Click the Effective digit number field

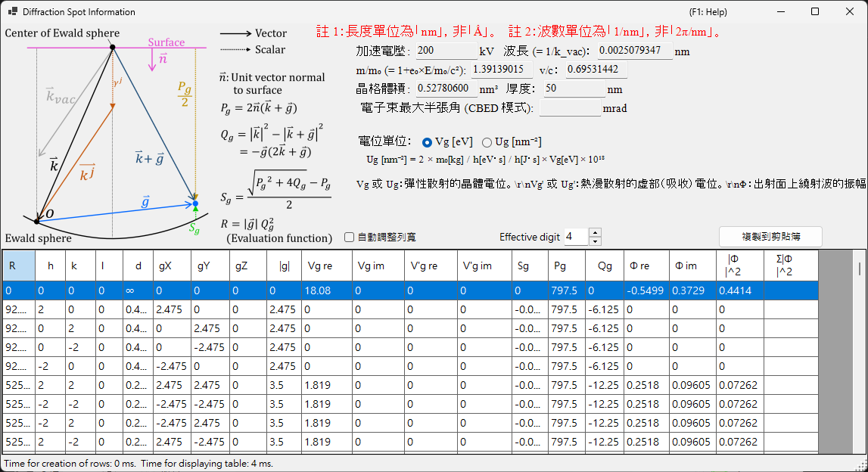[577, 237]
